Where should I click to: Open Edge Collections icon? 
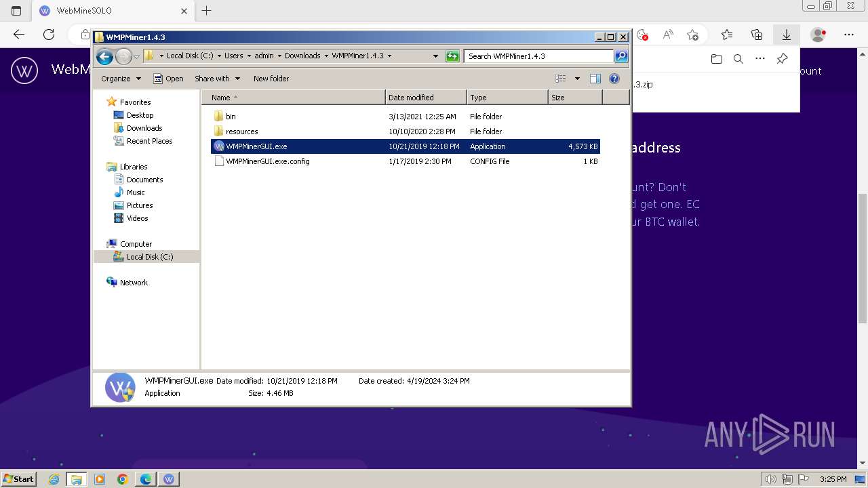pos(757,35)
